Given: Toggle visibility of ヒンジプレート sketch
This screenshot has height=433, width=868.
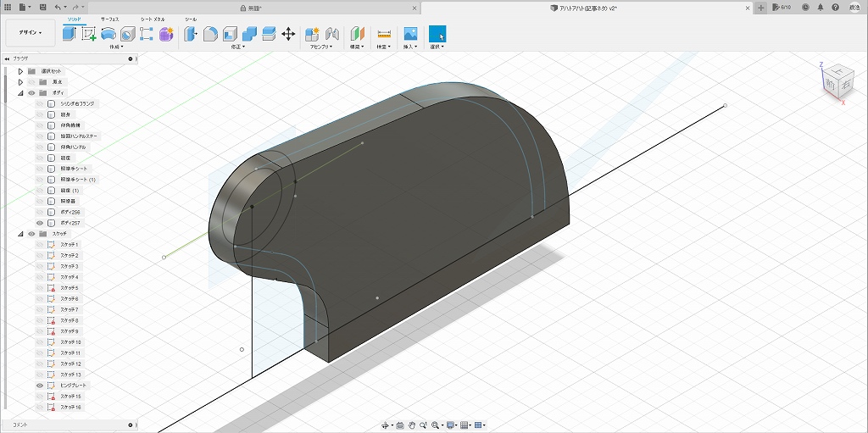Looking at the screenshot, I should (x=39, y=386).
